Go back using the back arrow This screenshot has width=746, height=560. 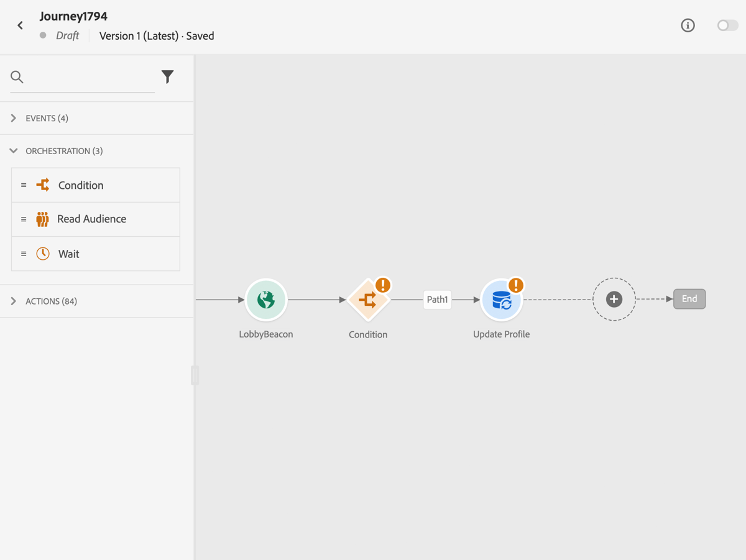pos(20,25)
